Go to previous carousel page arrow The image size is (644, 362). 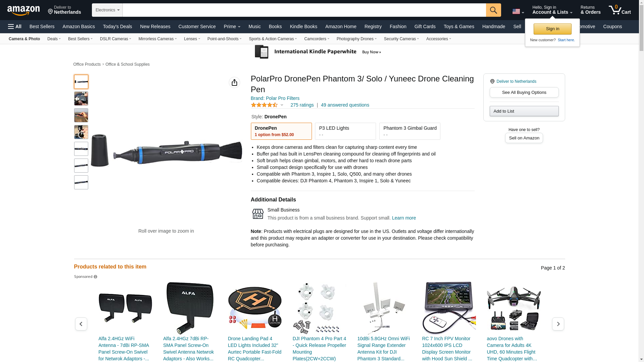pyautogui.click(x=81, y=324)
